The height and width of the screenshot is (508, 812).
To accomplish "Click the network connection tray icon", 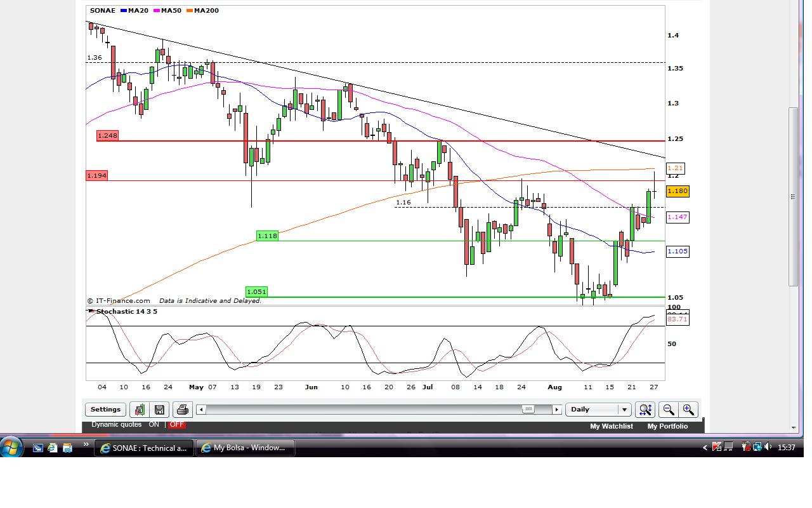I will point(757,447).
